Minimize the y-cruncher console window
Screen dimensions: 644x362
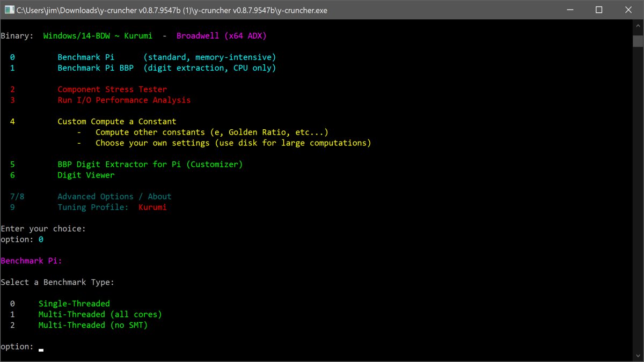pos(569,10)
